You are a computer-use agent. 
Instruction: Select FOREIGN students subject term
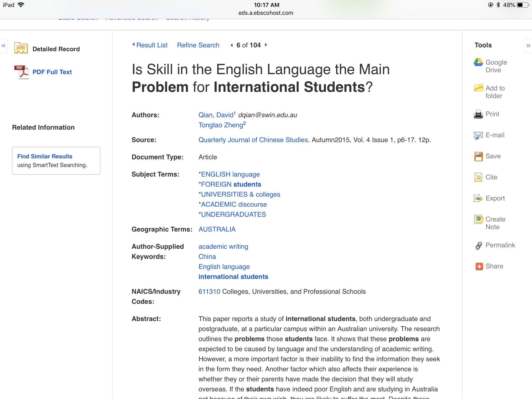[x=231, y=184]
